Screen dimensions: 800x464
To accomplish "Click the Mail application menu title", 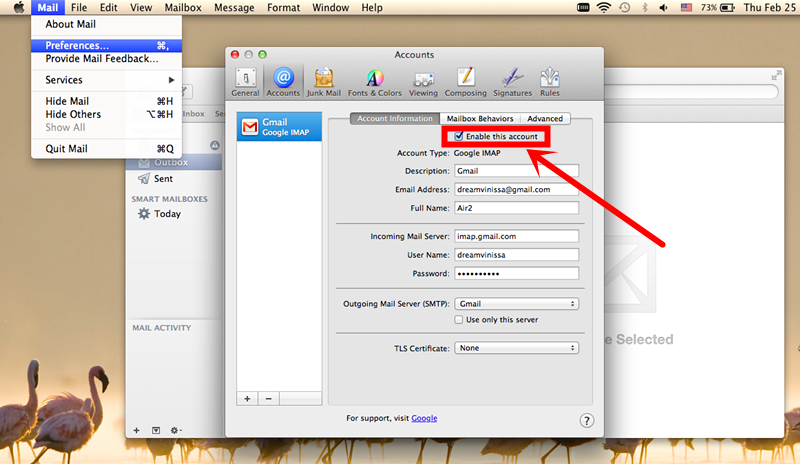I will click(x=47, y=8).
